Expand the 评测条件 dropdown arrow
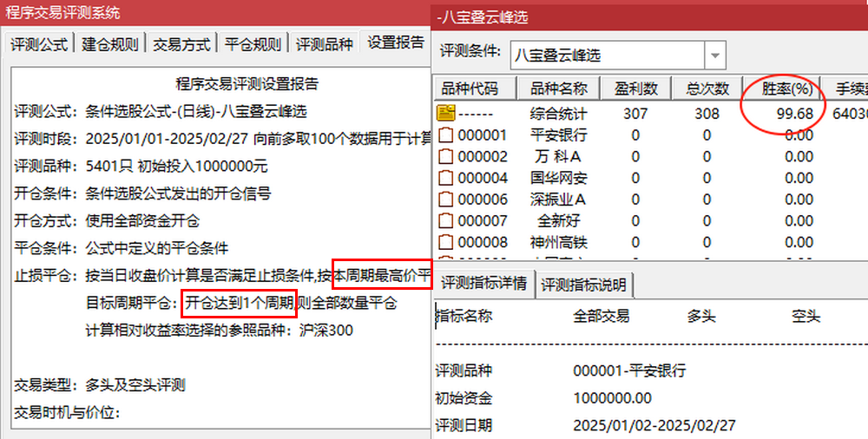 (714, 56)
